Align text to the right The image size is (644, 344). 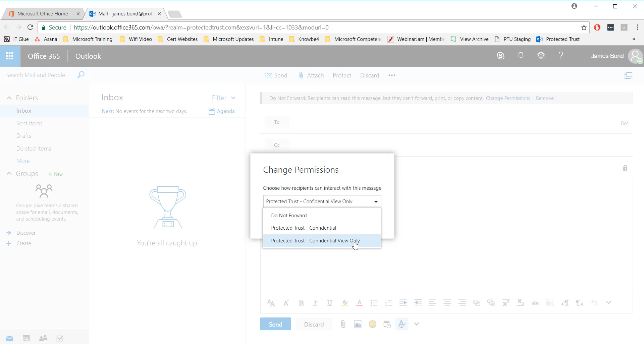[x=462, y=303]
